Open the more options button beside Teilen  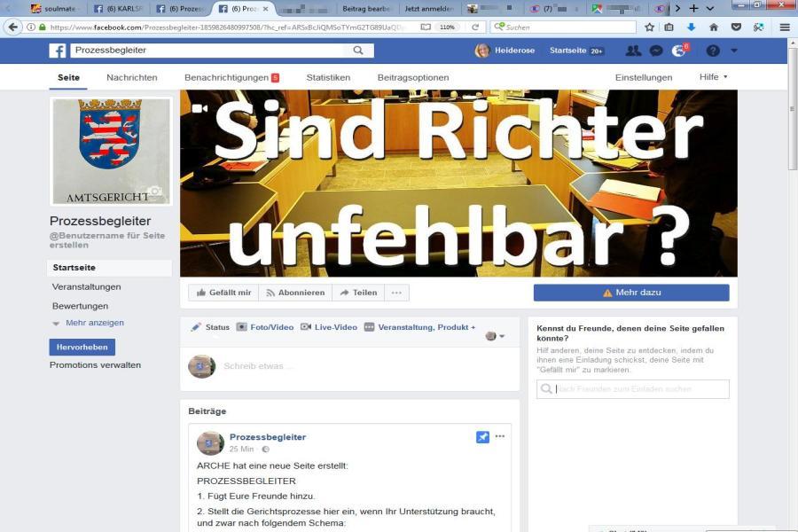[x=396, y=293]
